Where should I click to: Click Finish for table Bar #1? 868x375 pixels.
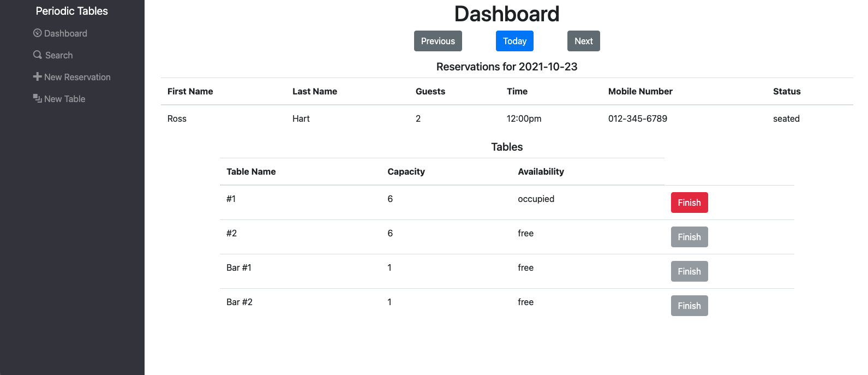[x=689, y=271]
